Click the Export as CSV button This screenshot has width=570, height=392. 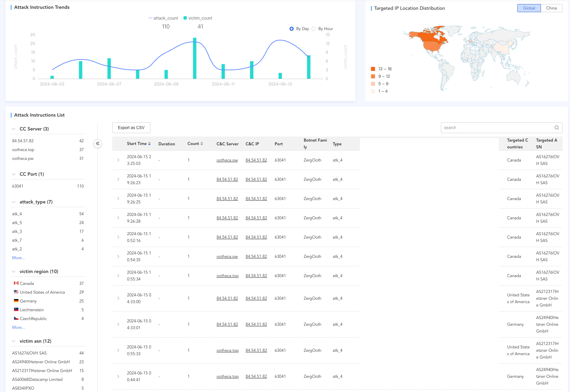tap(131, 128)
